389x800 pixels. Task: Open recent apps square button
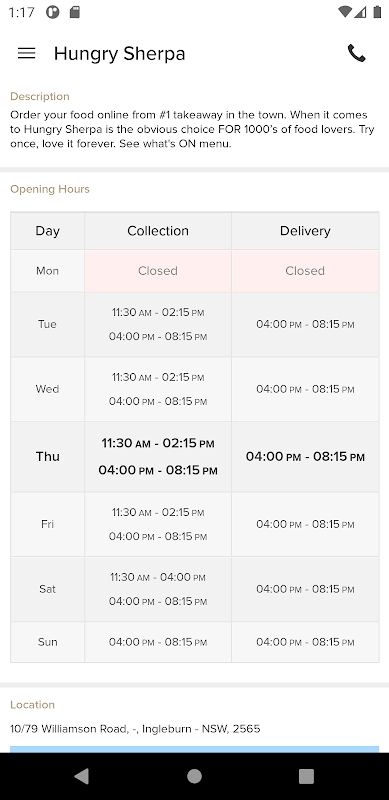coord(306,776)
